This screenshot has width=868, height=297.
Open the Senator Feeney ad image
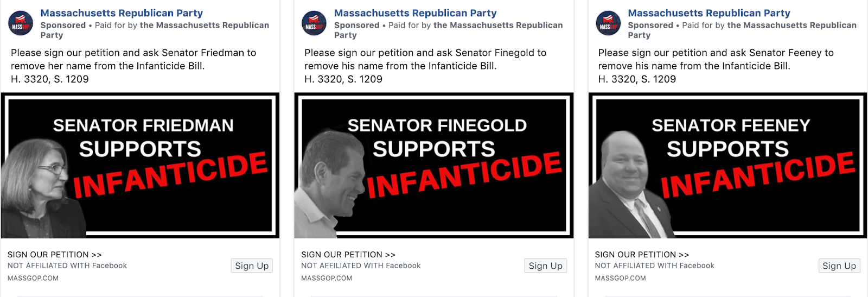(727, 166)
